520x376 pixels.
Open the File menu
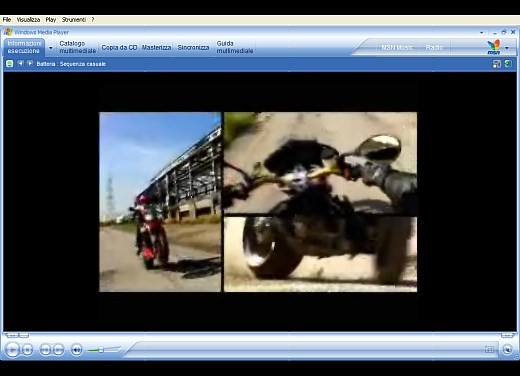click(x=7, y=20)
